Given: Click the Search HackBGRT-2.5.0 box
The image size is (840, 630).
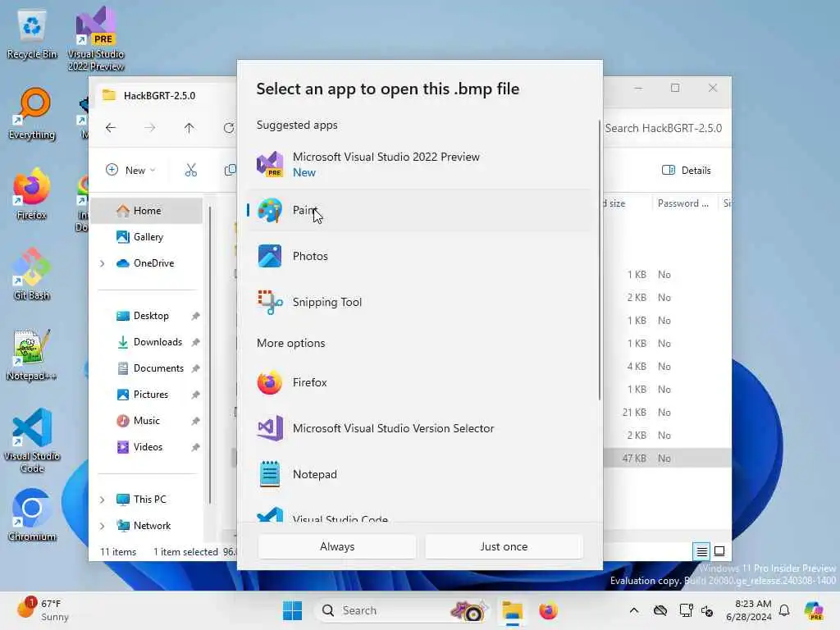Looking at the screenshot, I should click(664, 128).
